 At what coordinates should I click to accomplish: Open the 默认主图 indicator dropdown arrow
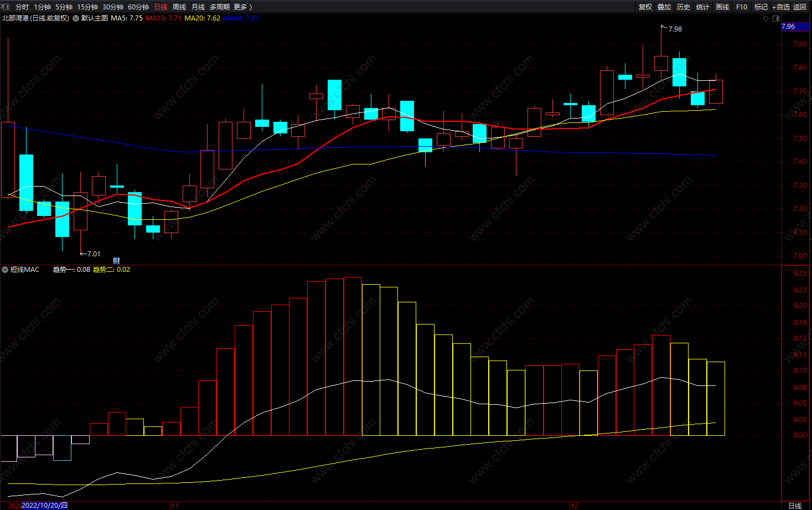point(76,18)
